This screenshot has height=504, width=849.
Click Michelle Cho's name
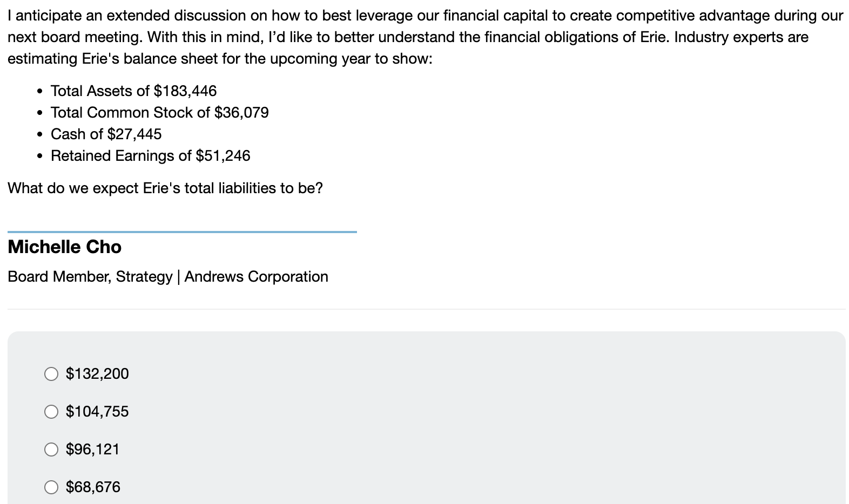pyautogui.click(x=64, y=247)
